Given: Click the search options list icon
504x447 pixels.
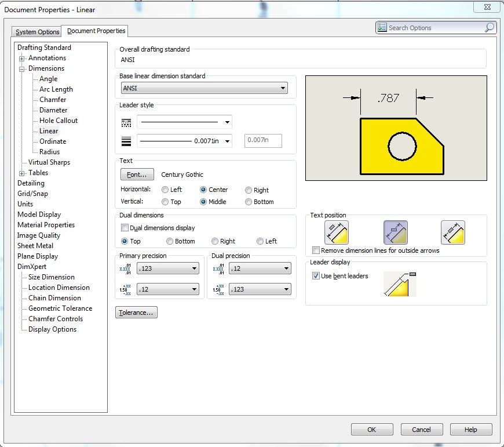Looking at the screenshot, I should (382, 28).
